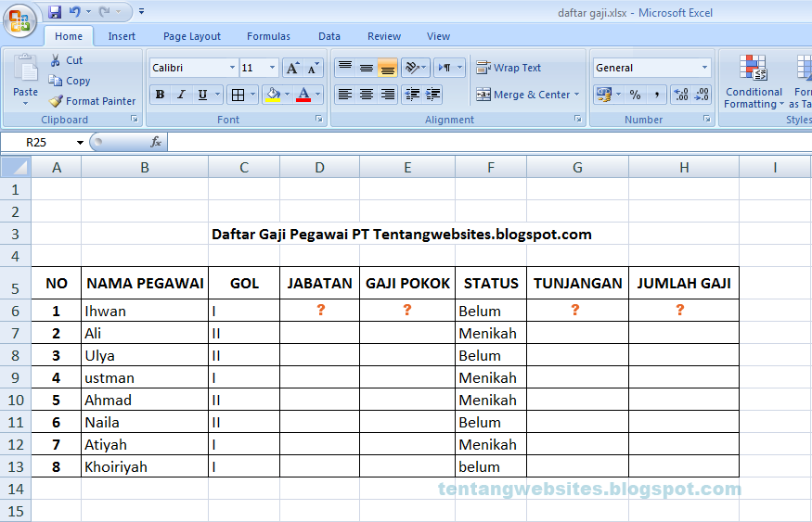The height and width of the screenshot is (522, 812).
Task: Undo the last action
Action: point(75,11)
